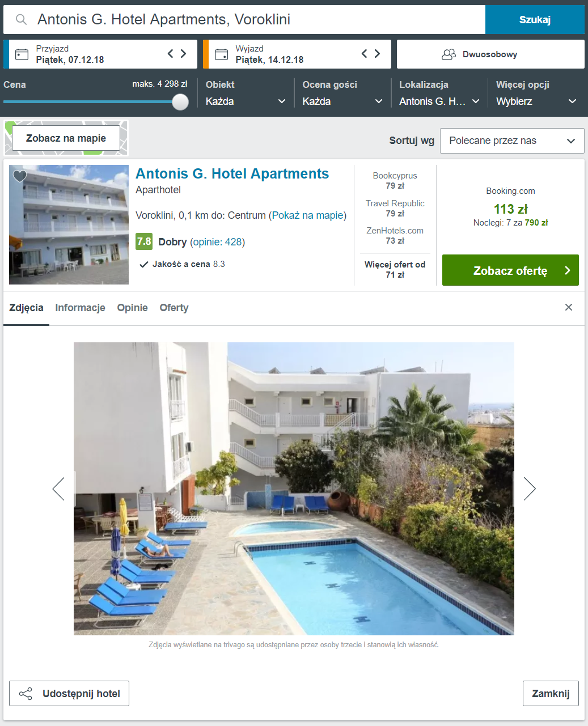Move arrival date to the previous day
The image size is (588, 726).
171,54
